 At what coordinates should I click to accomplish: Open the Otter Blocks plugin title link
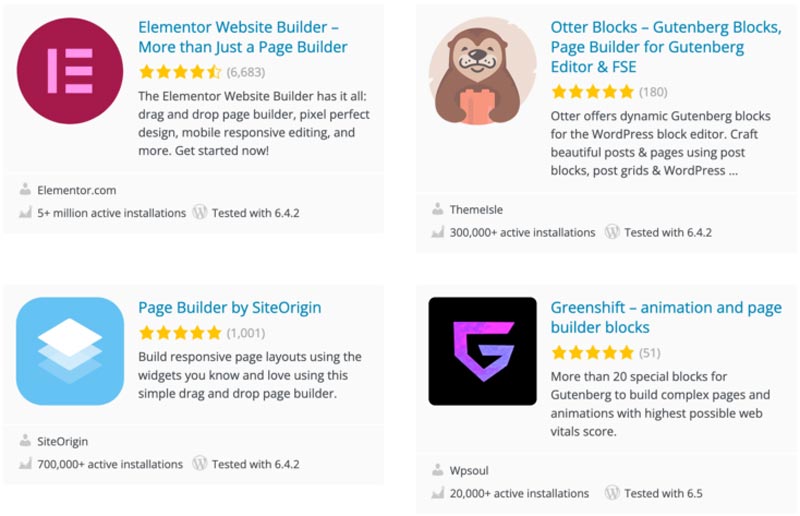665,46
